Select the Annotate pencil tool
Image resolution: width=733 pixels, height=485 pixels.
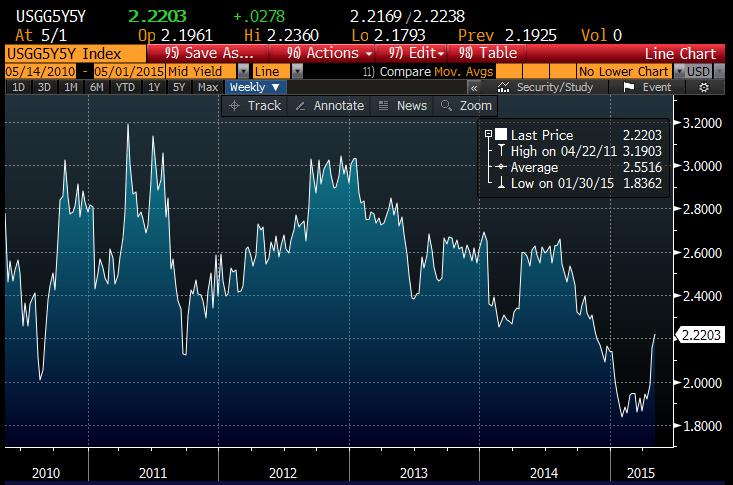pyautogui.click(x=331, y=106)
